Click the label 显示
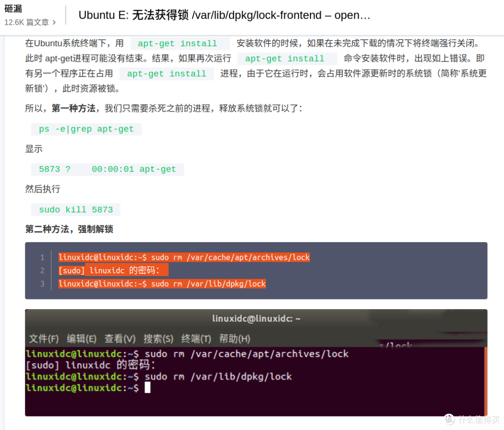Image resolution: width=504 pixels, height=430 pixels. pos(34,149)
